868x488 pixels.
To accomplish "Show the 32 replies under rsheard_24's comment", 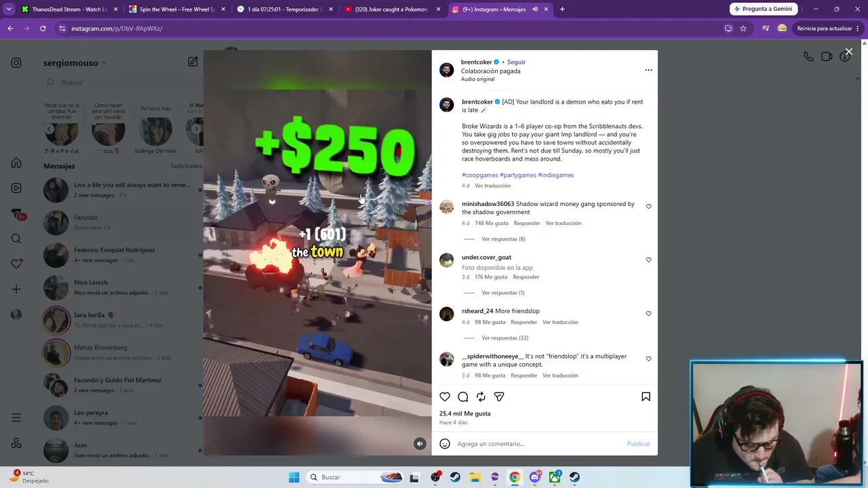I will 505,338.
